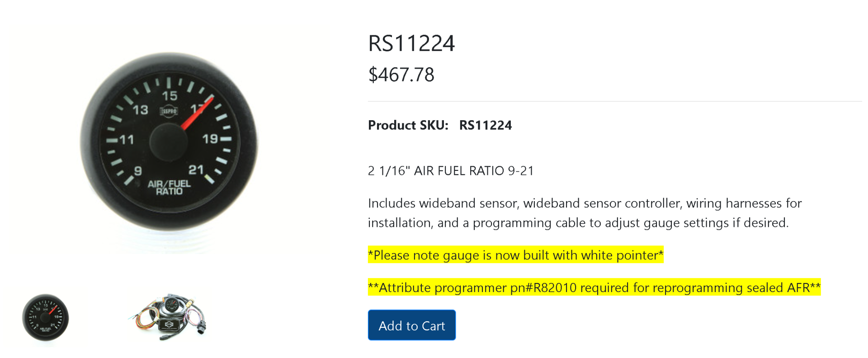Click the AIR FUEL RATIO 9-21 description line
Screen dimensions: 868x358
pos(451,171)
